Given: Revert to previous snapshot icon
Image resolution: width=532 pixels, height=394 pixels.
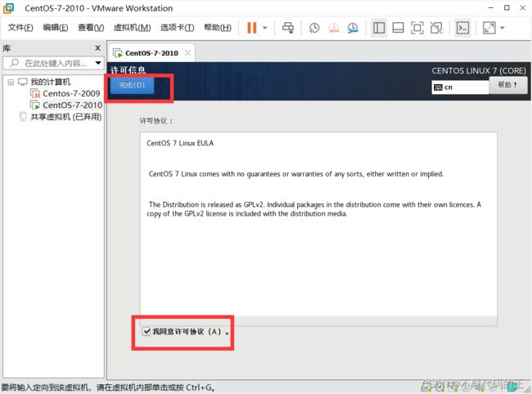Looking at the screenshot, I should pos(333,28).
